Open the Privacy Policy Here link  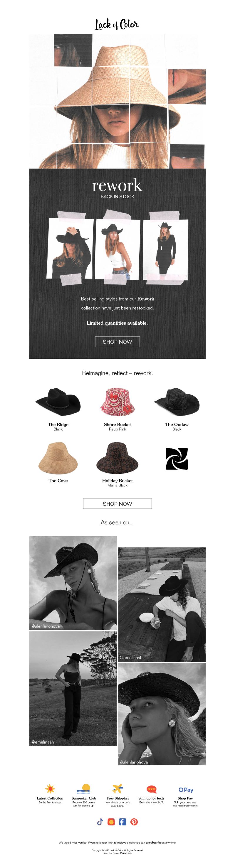129,853
